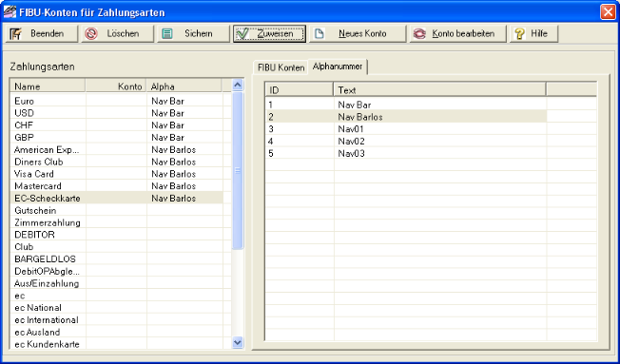Screen dimensions: 620x364
Task: Click the Zahlungsarten scrollbar thumb
Action: 238,171
